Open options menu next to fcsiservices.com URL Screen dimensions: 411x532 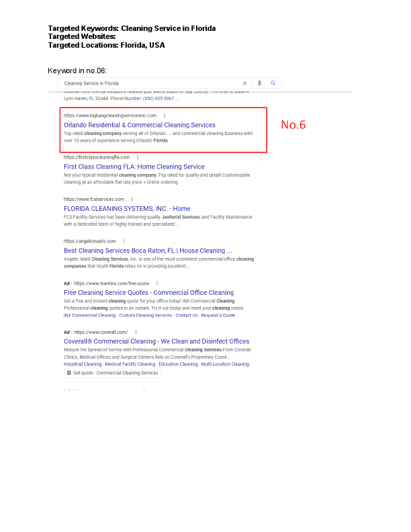[132, 199]
